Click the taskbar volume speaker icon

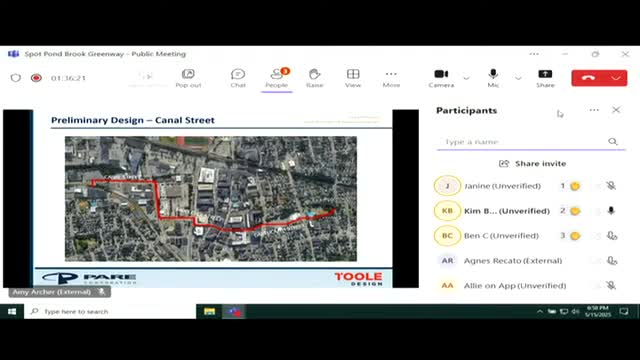pyautogui.click(x=576, y=311)
